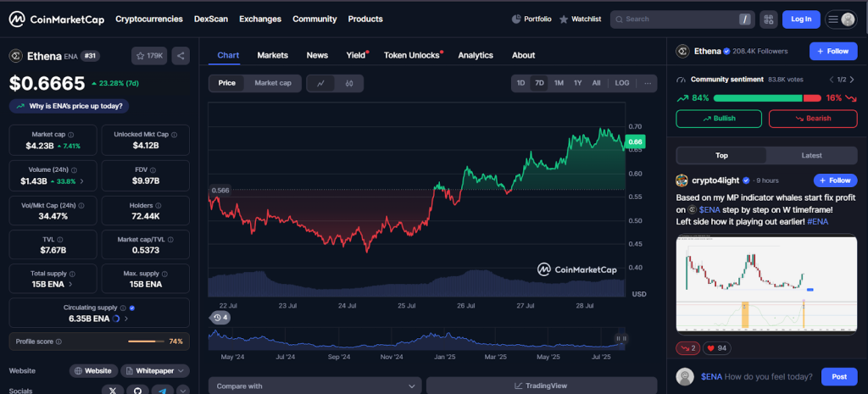The height and width of the screenshot is (394, 868).
Task: Select the line chart style
Action: click(321, 84)
